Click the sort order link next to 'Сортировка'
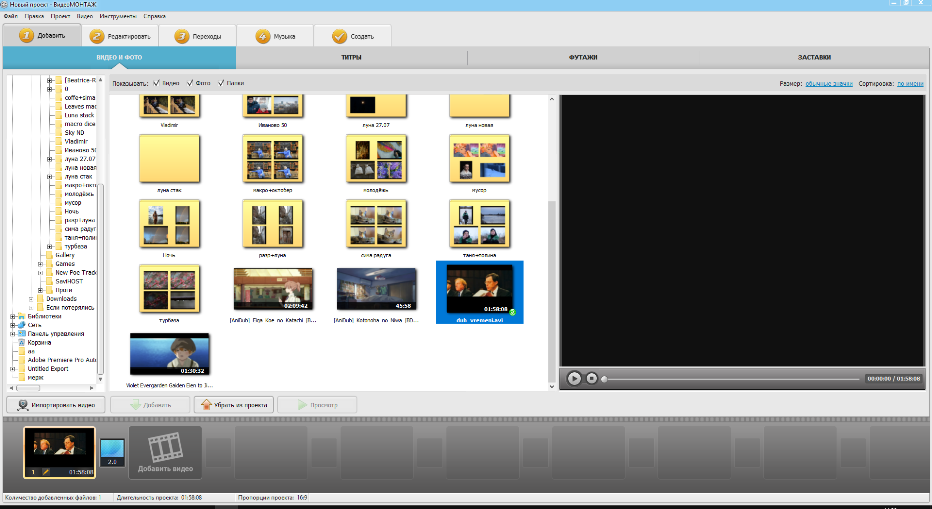Viewport: 932px width, 509px height. [910, 83]
